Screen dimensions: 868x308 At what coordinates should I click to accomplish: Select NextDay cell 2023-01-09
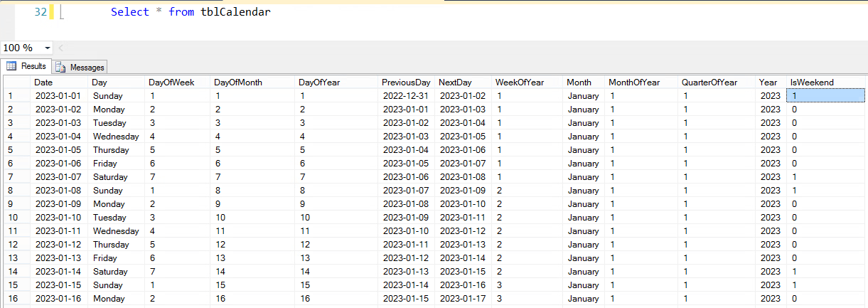pos(464,191)
